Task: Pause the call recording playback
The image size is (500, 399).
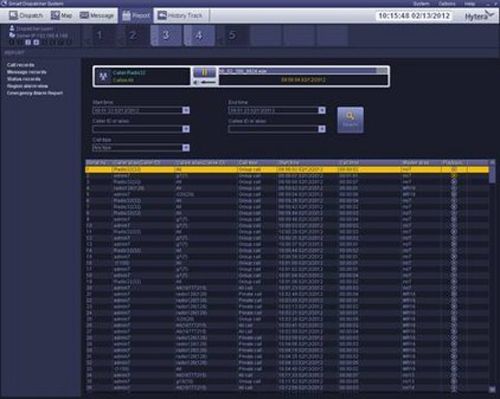Action: click(204, 72)
